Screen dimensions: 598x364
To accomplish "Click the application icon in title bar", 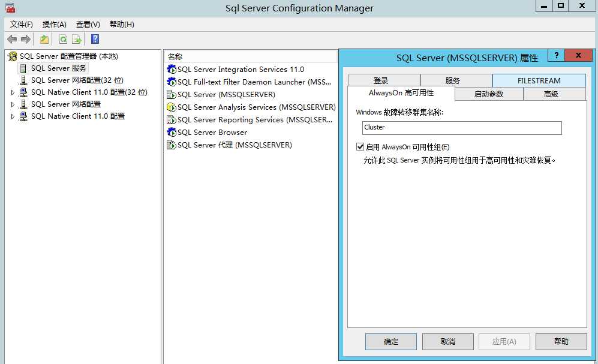I will pos(10,8).
